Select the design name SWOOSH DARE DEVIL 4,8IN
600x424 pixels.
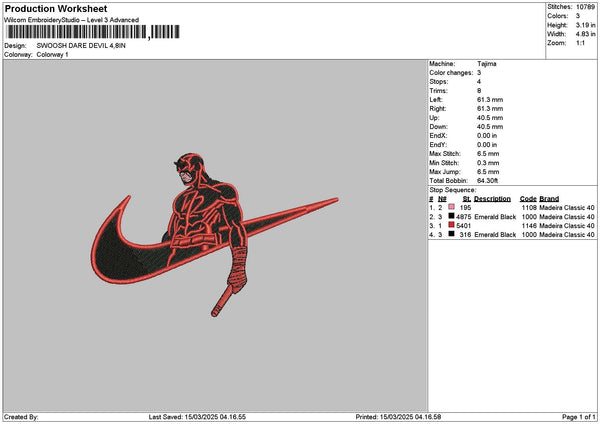pyautogui.click(x=83, y=46)
